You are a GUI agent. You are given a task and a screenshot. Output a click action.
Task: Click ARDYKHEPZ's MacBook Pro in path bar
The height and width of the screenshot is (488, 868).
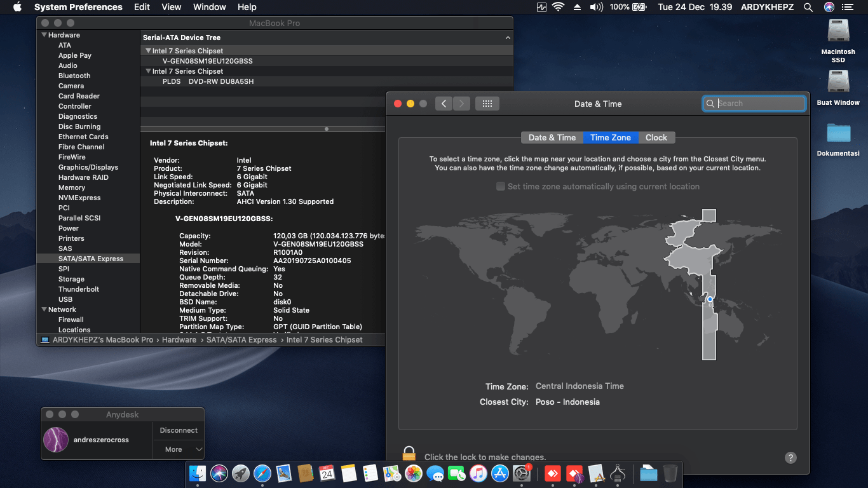click(x=103, y=340)
